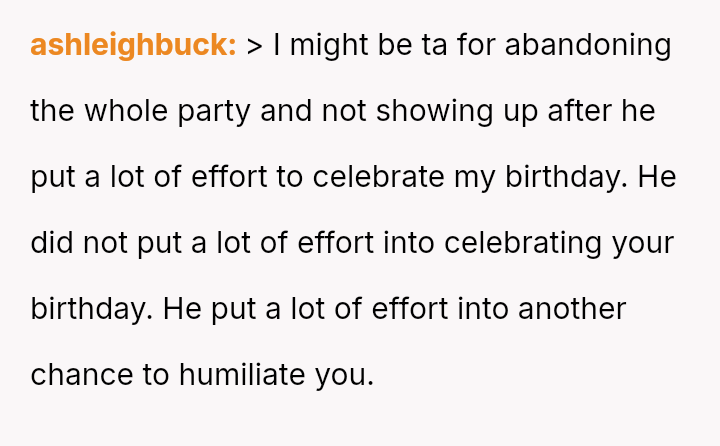Click the word "celebrating" in the fourth line
Viewport: 720px width, 446px height.
coord(525,243)
